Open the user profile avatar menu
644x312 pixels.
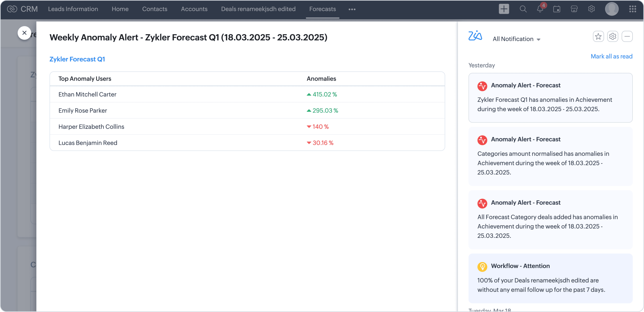pos(612,9)
